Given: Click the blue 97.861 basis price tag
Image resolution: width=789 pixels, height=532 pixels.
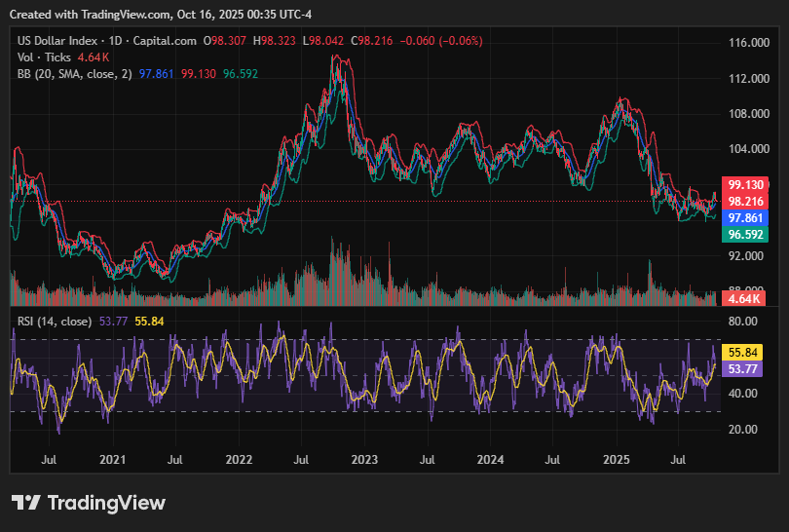Looking at the screenshot, I should tap(744, 218).
